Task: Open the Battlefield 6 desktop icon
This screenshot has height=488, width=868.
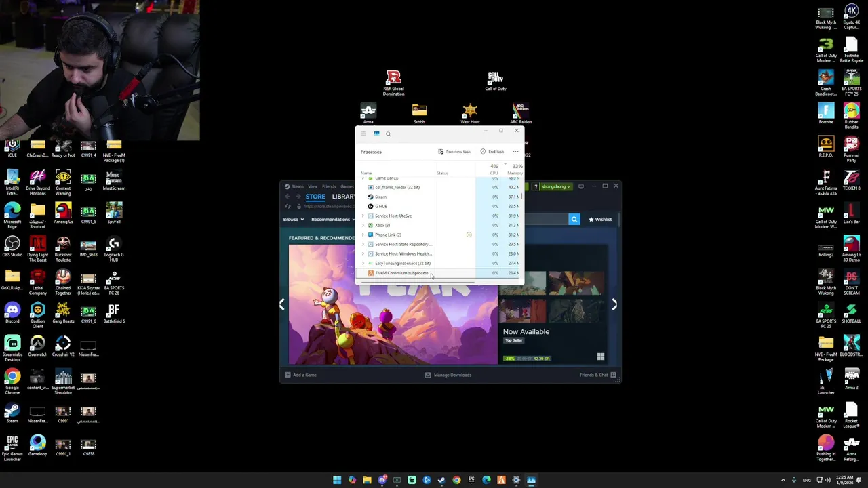Action: click(x=114, y=313)
